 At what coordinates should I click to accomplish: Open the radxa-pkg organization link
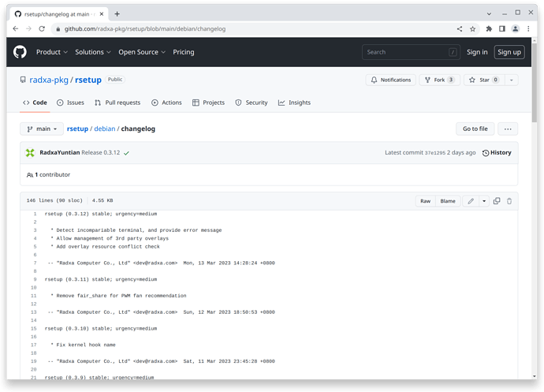49,80
